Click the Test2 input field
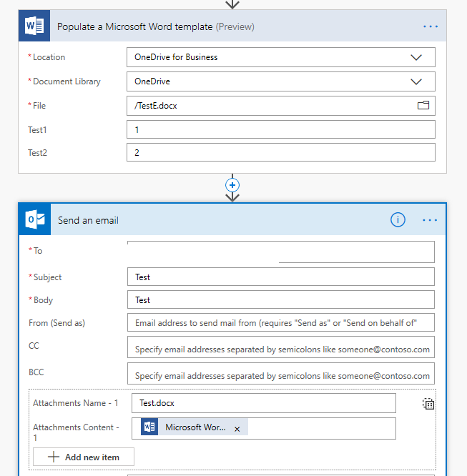The height and width of the screenshot is (476, 467). pos(281,152)
